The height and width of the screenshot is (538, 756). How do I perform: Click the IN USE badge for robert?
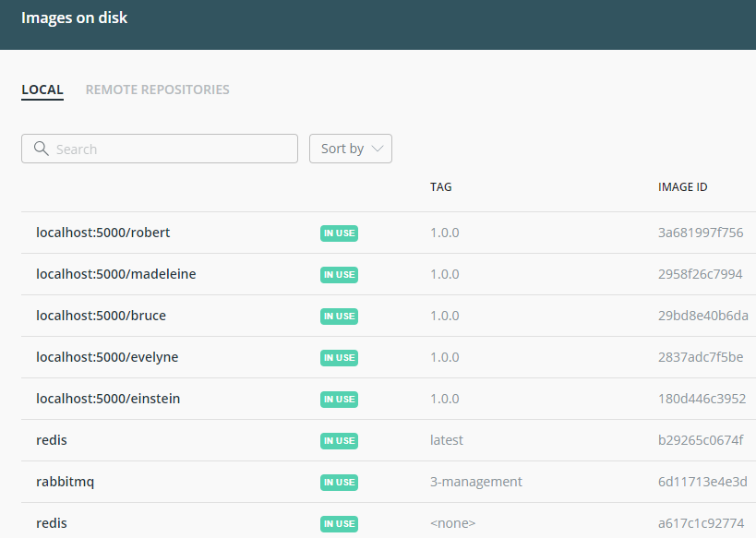[x=339, y=233]
